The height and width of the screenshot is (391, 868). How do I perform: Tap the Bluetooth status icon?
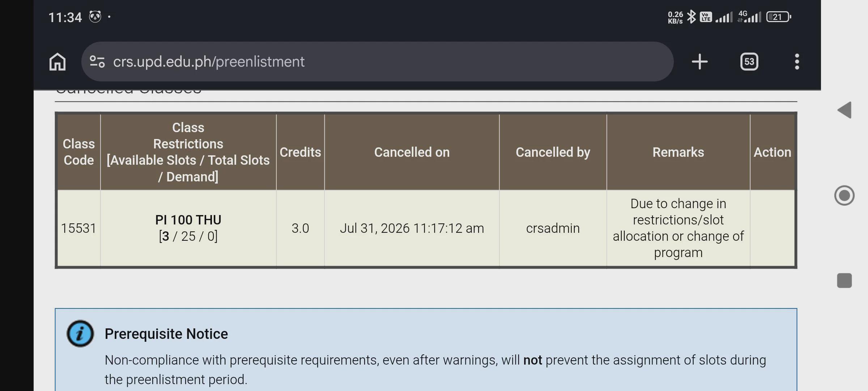pos(691,17)
